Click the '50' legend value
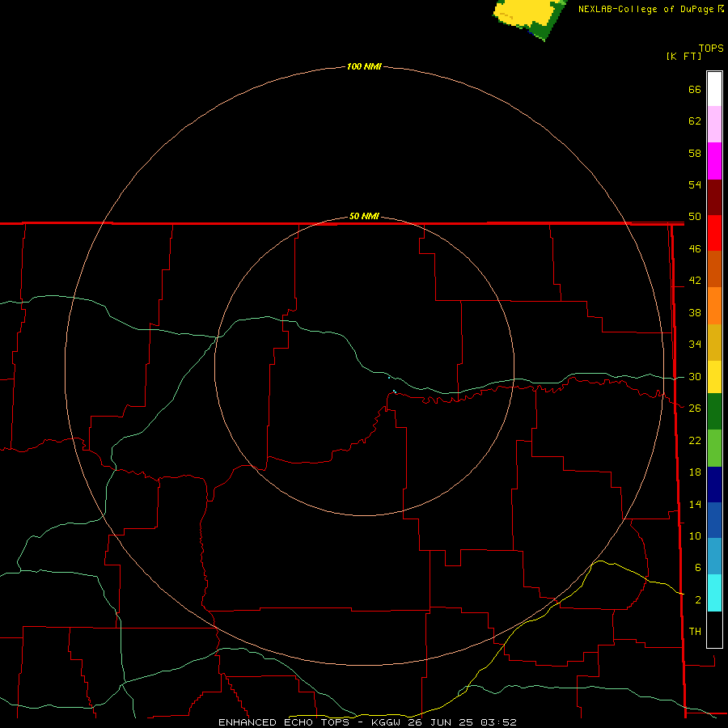This screenshot has height=728, width=728. (x=695, y=216)
